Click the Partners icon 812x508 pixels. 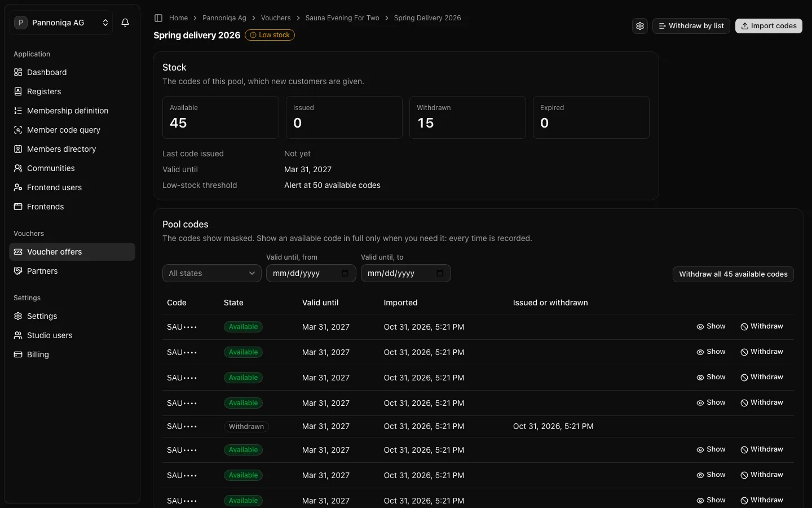[x=18, y=271]
